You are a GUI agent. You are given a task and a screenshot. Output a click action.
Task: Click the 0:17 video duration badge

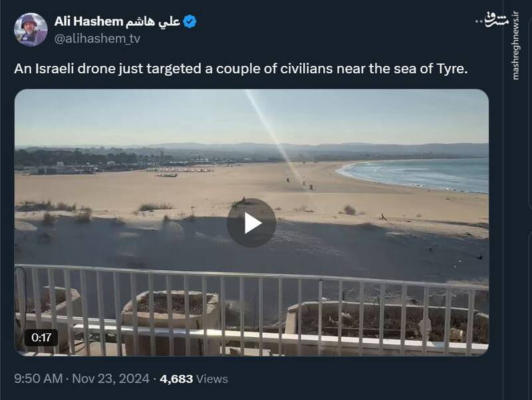pos(41,337)
